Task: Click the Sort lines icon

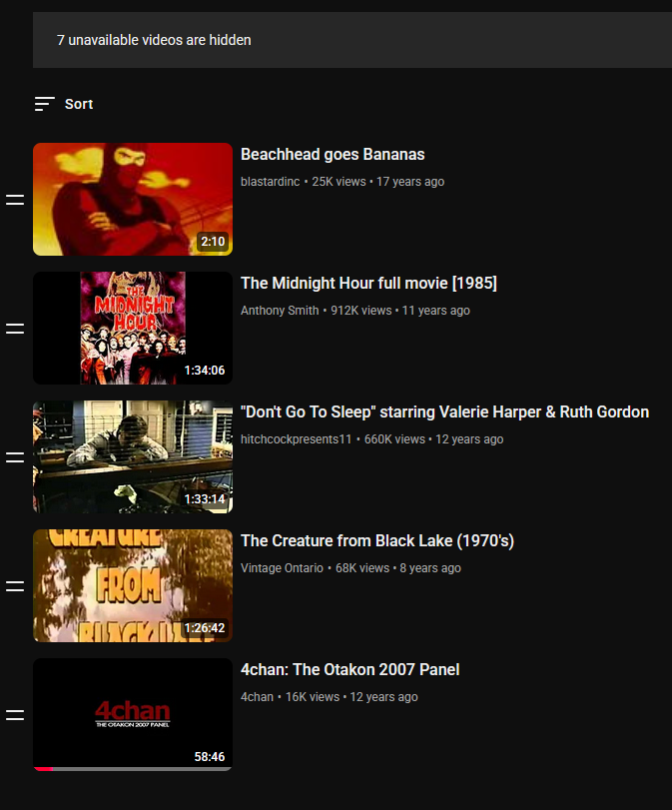Action: (x=44, y=104)
